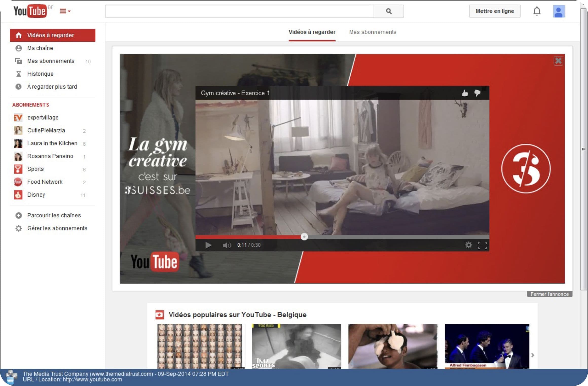Click the search magnifier button
588x386 pixels.
coord(389,11)
